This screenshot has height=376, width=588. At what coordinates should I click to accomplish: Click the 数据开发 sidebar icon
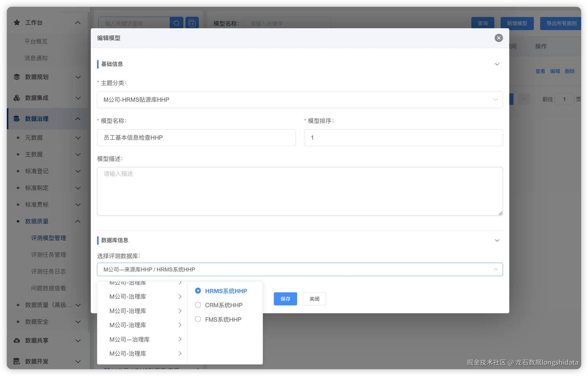tap(17, 361)
